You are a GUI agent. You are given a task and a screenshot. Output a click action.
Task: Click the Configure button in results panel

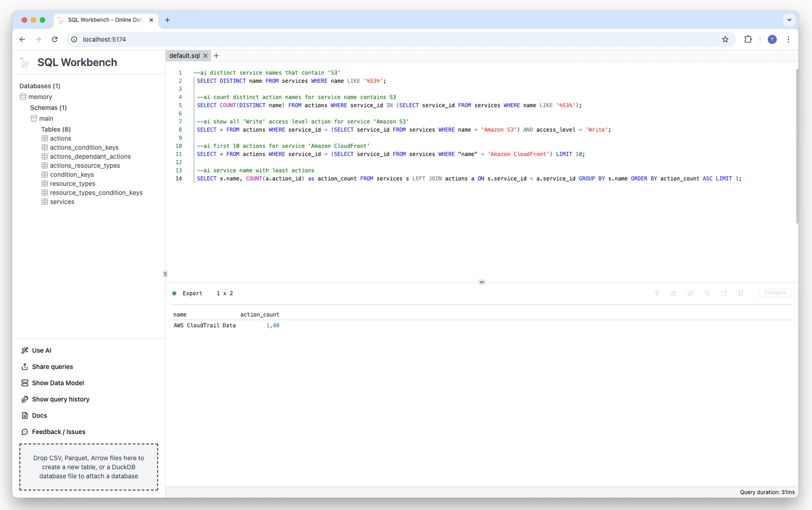[775, 293]
